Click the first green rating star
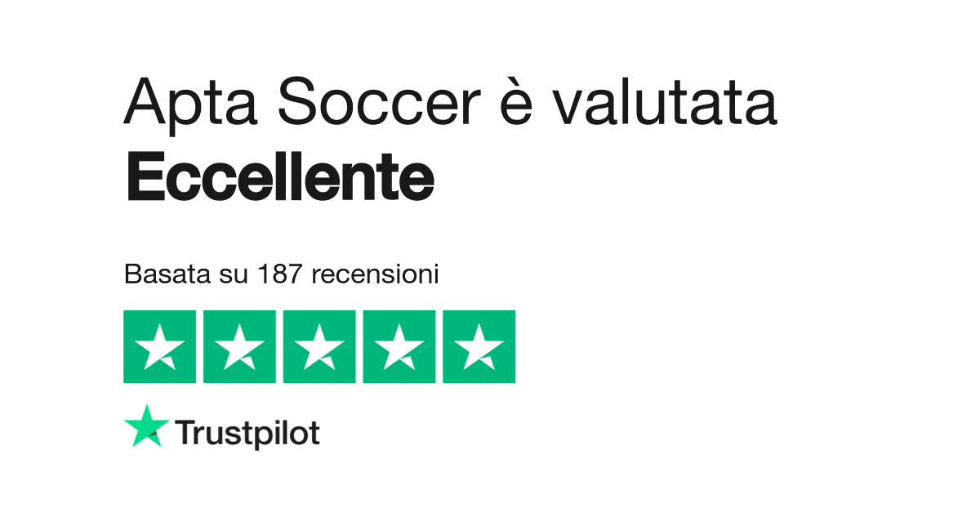This screenshot has width=980, height=512. tap(159, 346)
